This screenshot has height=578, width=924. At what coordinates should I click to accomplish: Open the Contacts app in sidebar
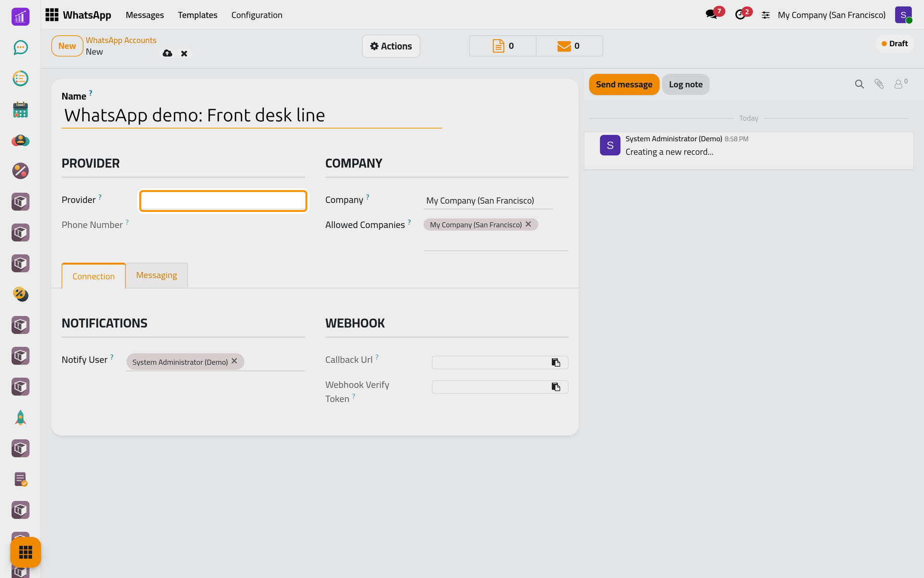pyautogui.click(x=20, y=140)
